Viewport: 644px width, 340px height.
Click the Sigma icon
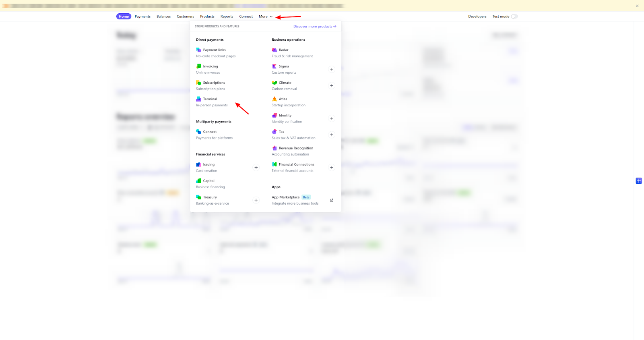[x=274, y=66]
